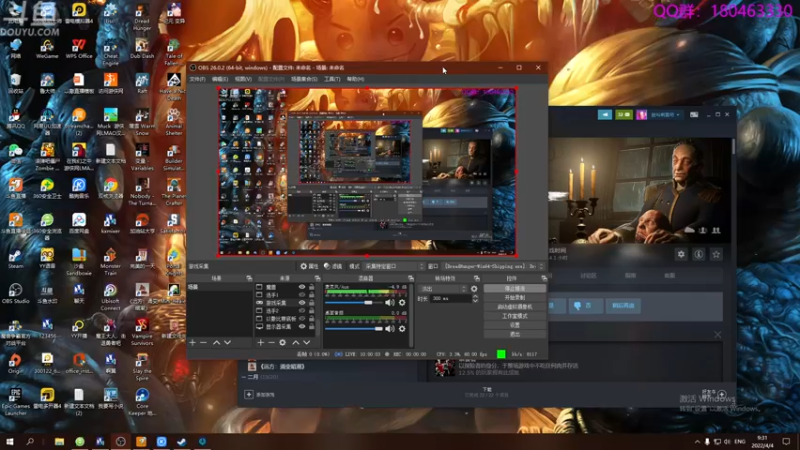The image size is (800, 450).
Task: Open Epic Games Launcher desktop shortcut
Action: point(15,402)
